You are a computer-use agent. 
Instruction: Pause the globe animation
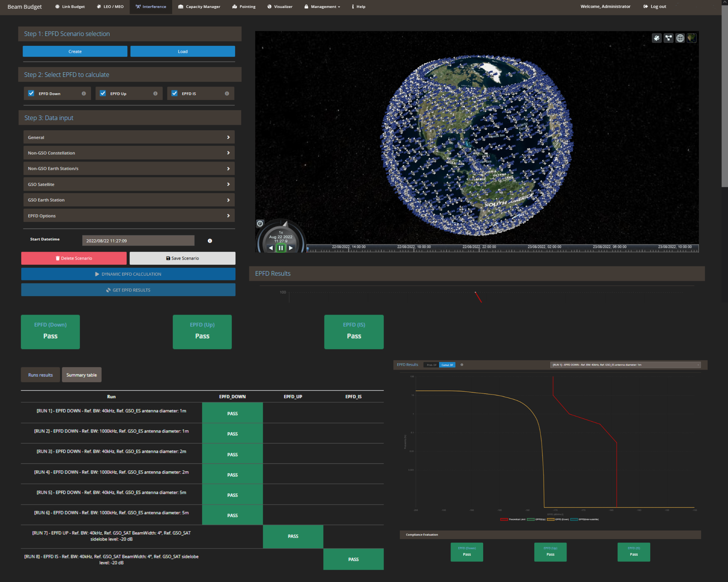[281, 248]
